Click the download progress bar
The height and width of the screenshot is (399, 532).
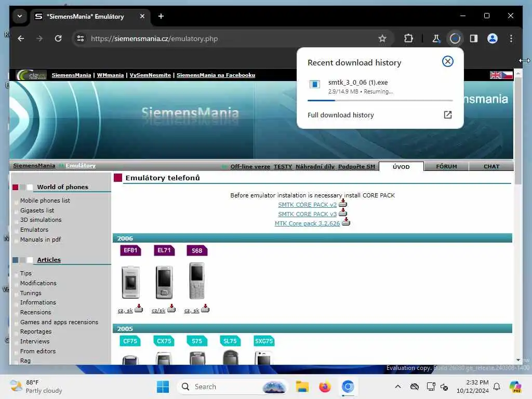click(380, 100)
